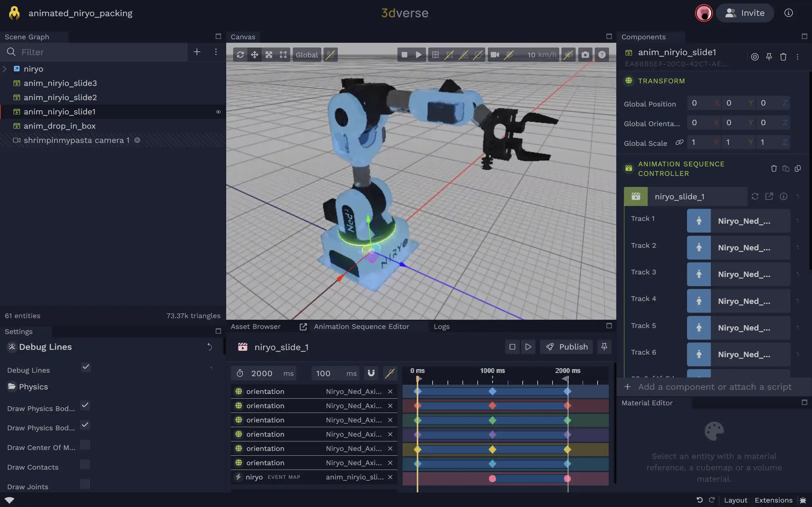Take a screenshot with the camera icon

(585, 54)
